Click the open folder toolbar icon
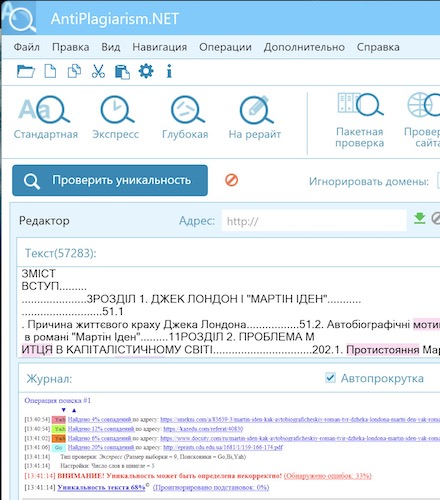The image size is (440, 500). (26, 71)
